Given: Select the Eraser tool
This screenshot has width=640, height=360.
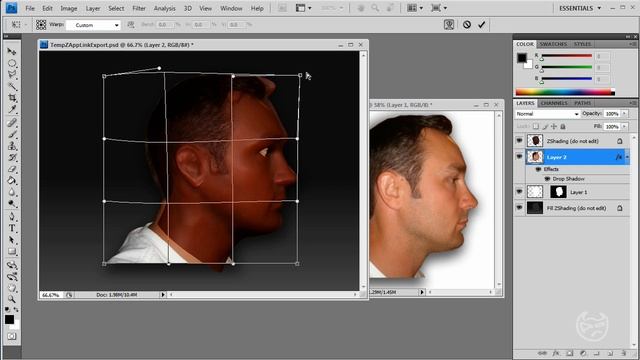Looking at the screenshot, I should click(x=11, y=169).
